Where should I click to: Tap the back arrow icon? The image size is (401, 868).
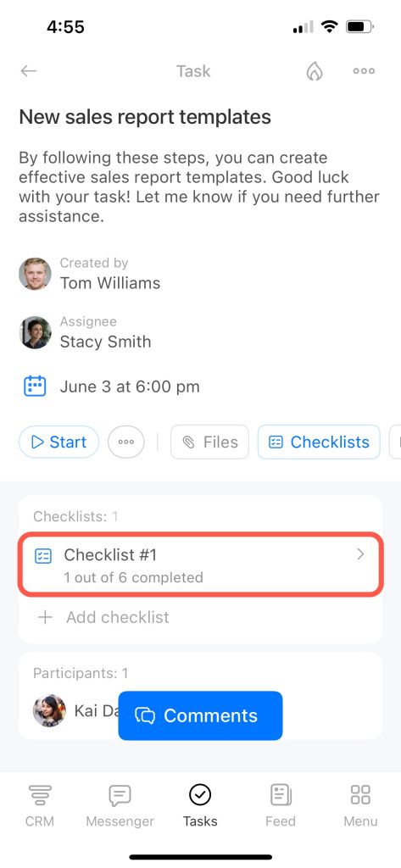point(28,71)
